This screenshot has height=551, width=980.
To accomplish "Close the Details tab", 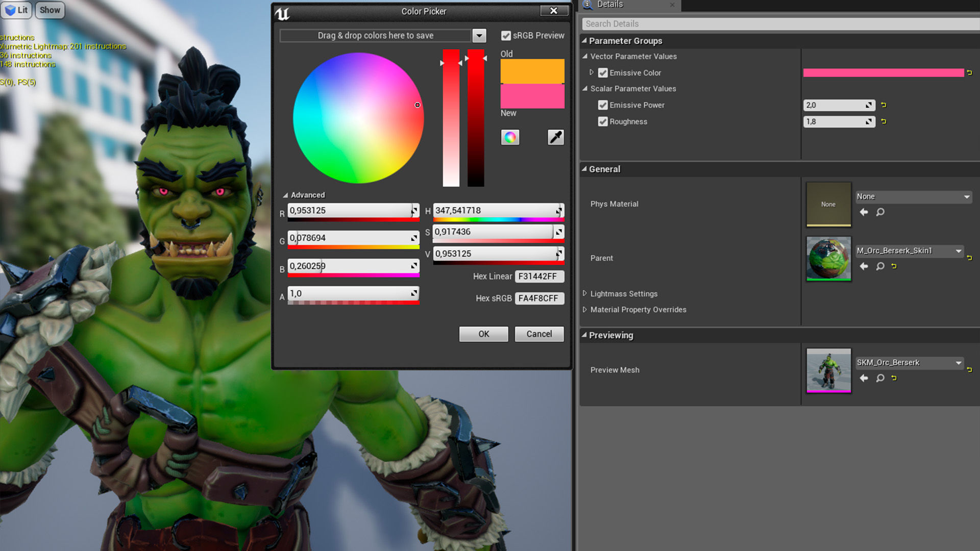I will point(672,5).
